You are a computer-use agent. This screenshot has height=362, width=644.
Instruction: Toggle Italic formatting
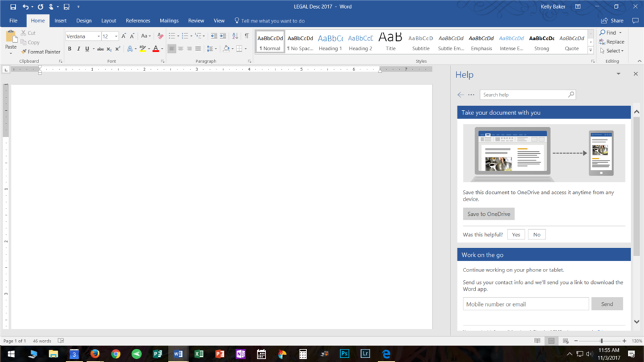click(79, 49)
